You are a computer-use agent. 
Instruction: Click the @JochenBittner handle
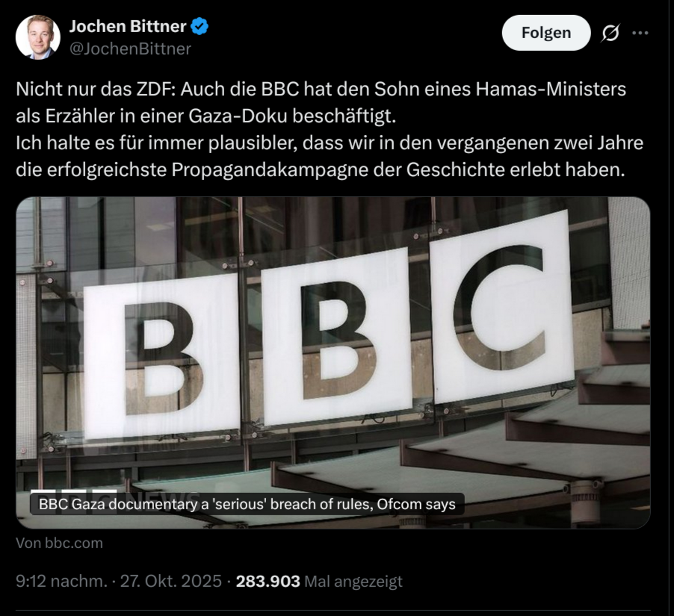(130, 49)
